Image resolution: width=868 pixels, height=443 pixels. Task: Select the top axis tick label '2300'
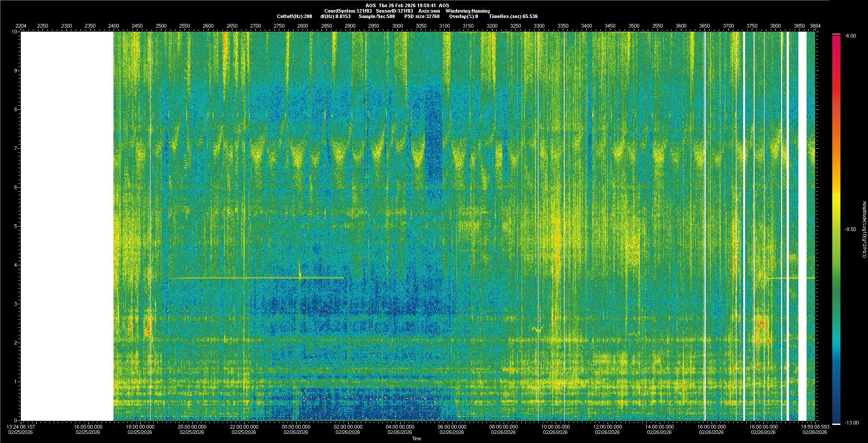[66, 26]
